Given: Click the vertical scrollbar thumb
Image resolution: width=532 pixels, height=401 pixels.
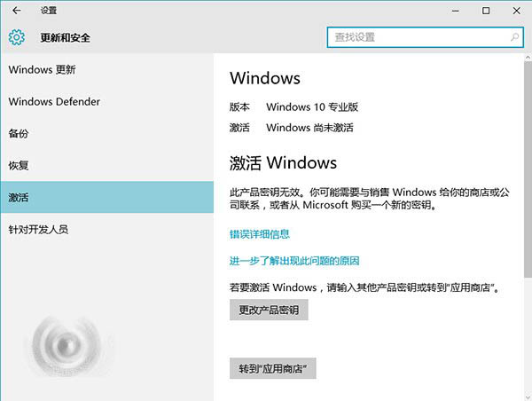Looking at the screenshot, I should pos(528,169).
